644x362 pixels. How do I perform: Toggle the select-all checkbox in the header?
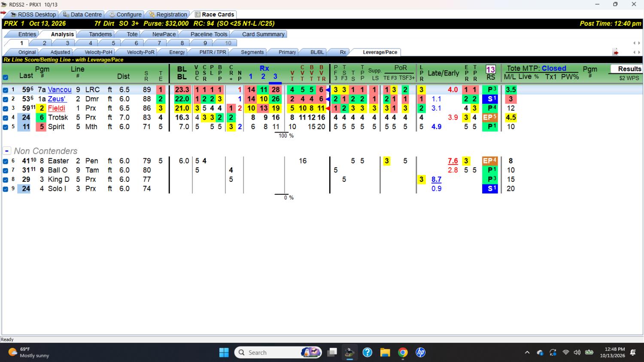coord(6,78)
